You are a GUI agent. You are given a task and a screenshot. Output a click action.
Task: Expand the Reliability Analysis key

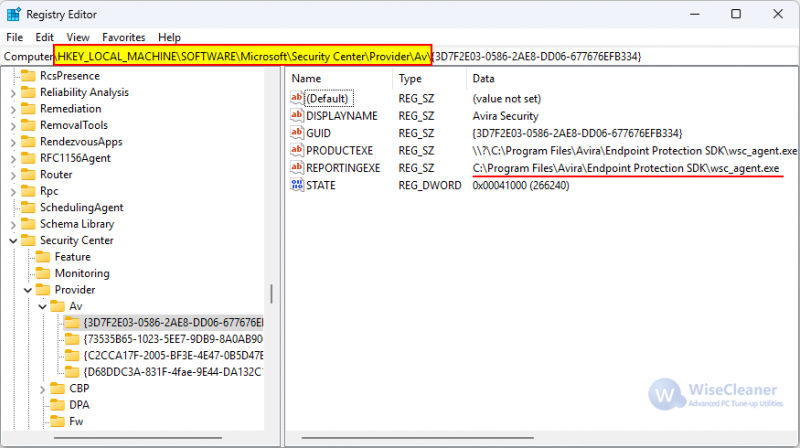[13, 93]
